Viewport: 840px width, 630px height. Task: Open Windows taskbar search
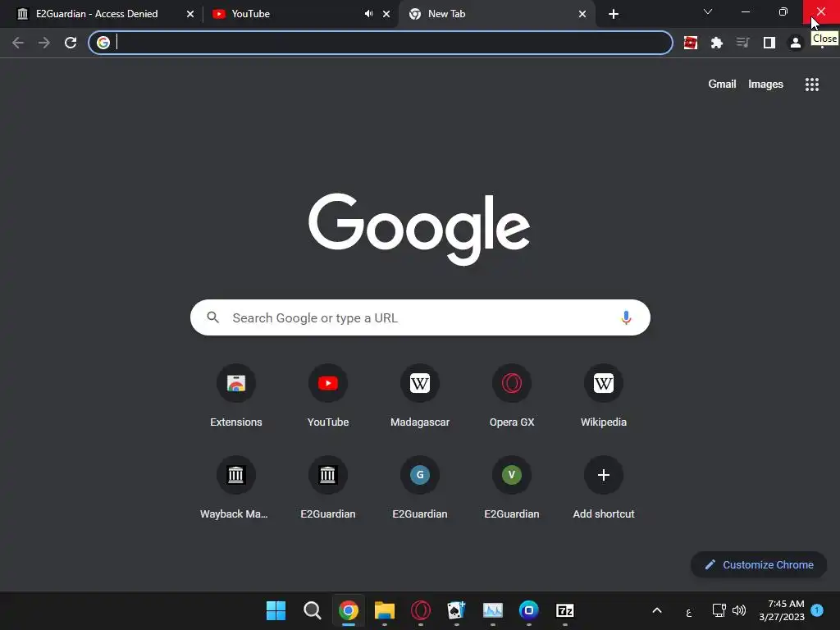pyautogui.click(x=312, y=610)
